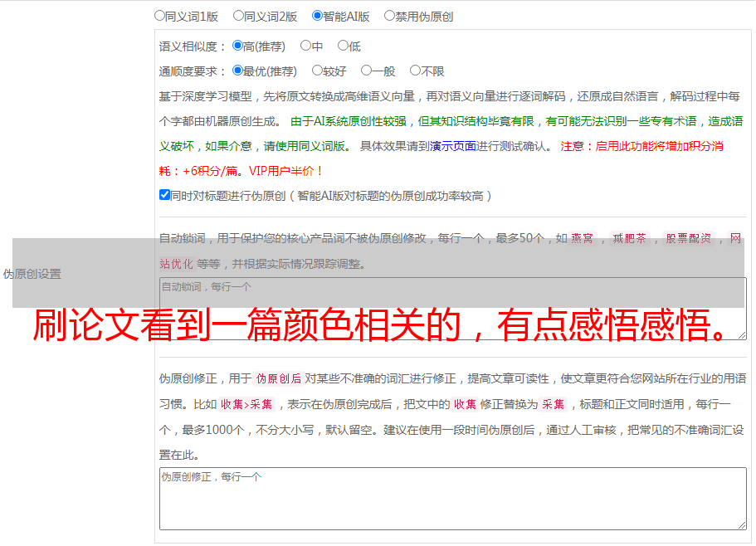Set 语义相似度 to 高(推荐)
756x546 pixels.
pos(237,46)
